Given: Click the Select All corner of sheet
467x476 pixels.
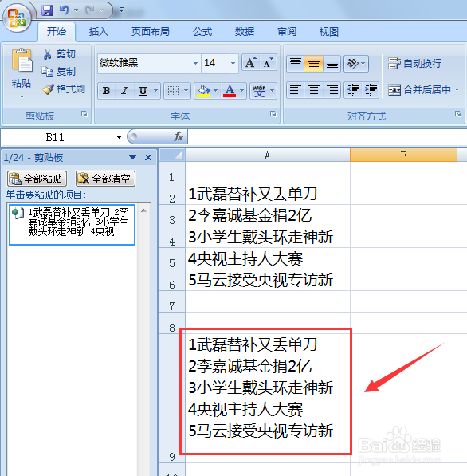Looking at the screenshot, I should [172, 155].
